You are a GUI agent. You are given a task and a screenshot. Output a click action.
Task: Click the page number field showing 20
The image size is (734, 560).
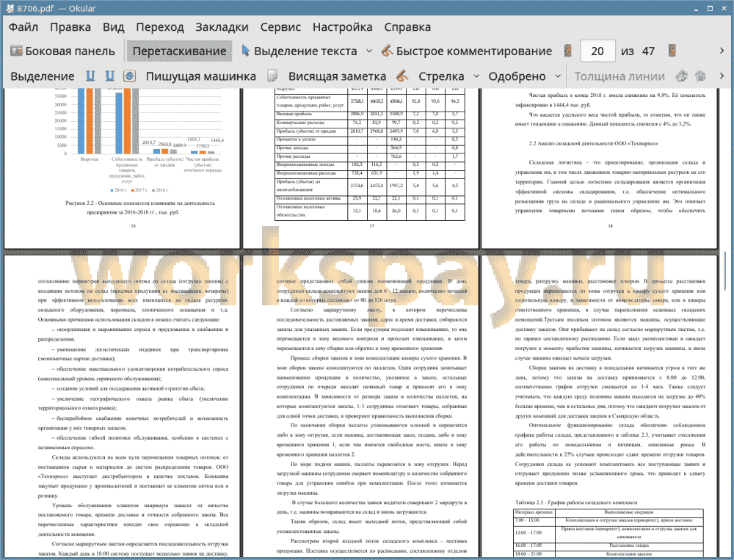597,51
